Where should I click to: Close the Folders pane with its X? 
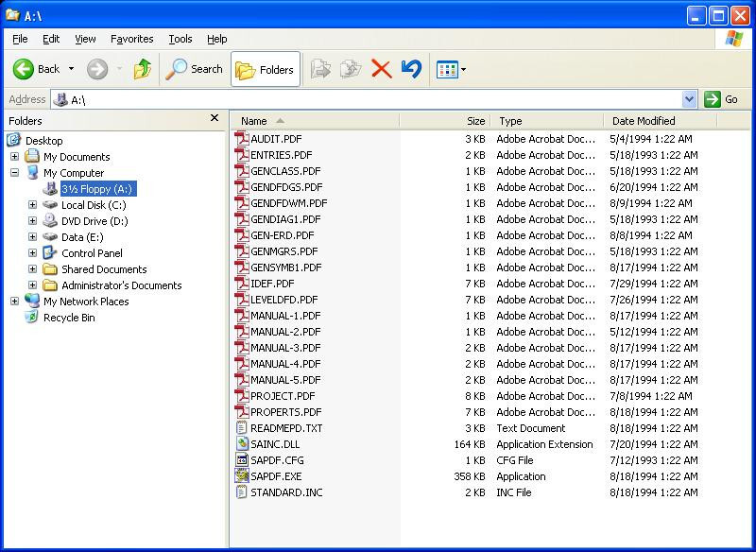(x=215, y=118)
